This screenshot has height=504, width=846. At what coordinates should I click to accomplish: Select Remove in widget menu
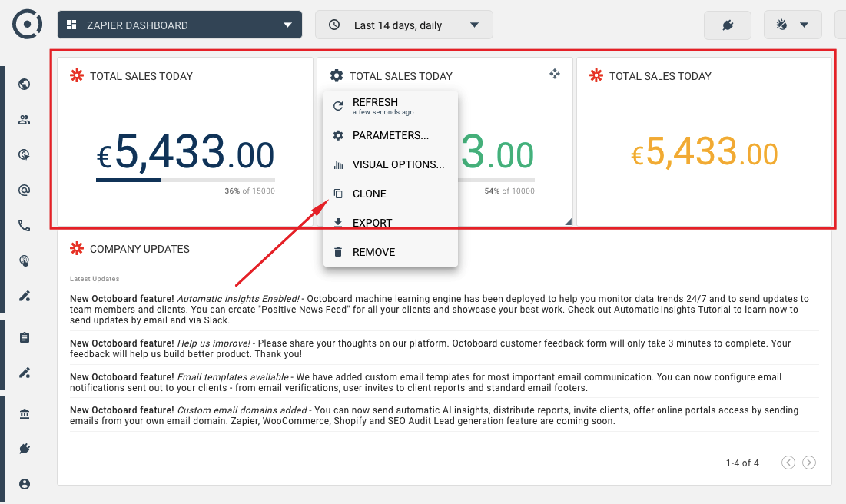click(390, 252)
